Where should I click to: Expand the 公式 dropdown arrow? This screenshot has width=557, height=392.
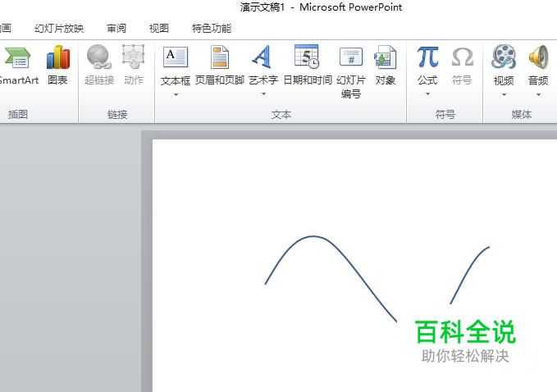tap(427, 94)
